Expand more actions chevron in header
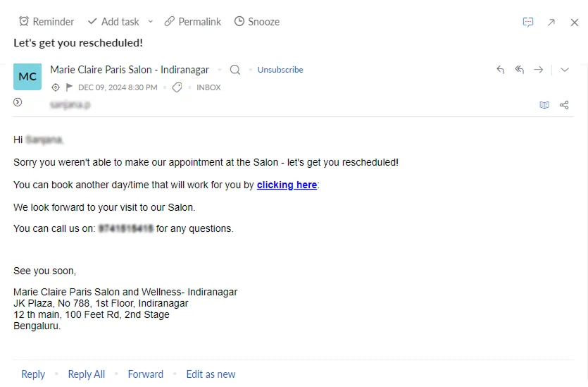588x387 pixels. (x=564, y=70)
